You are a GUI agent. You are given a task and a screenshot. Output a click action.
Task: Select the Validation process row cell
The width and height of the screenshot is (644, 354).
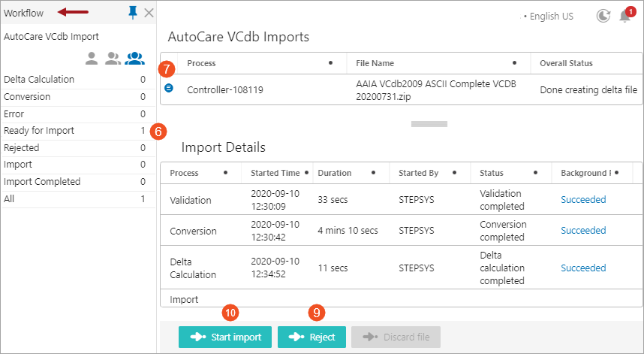click(191, 200)
